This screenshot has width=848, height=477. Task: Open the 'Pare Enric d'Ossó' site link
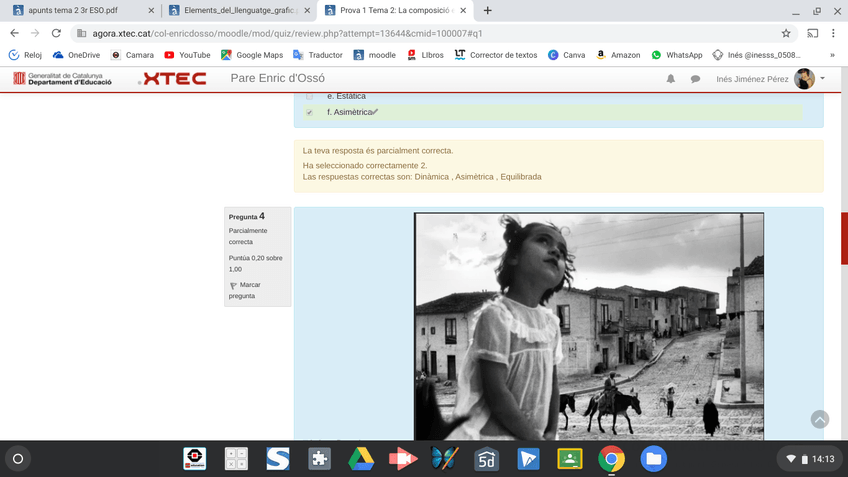point(277,78)
